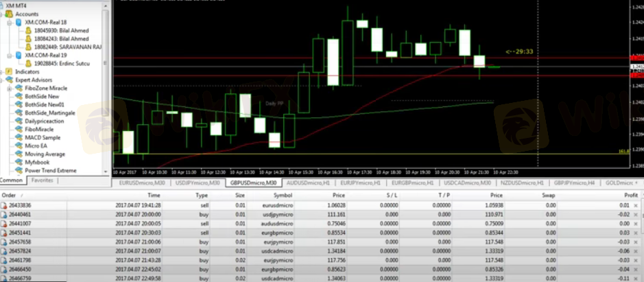Click the Indicators folder icon
Viewport: 644px width, 282px height.
(9, 71)
